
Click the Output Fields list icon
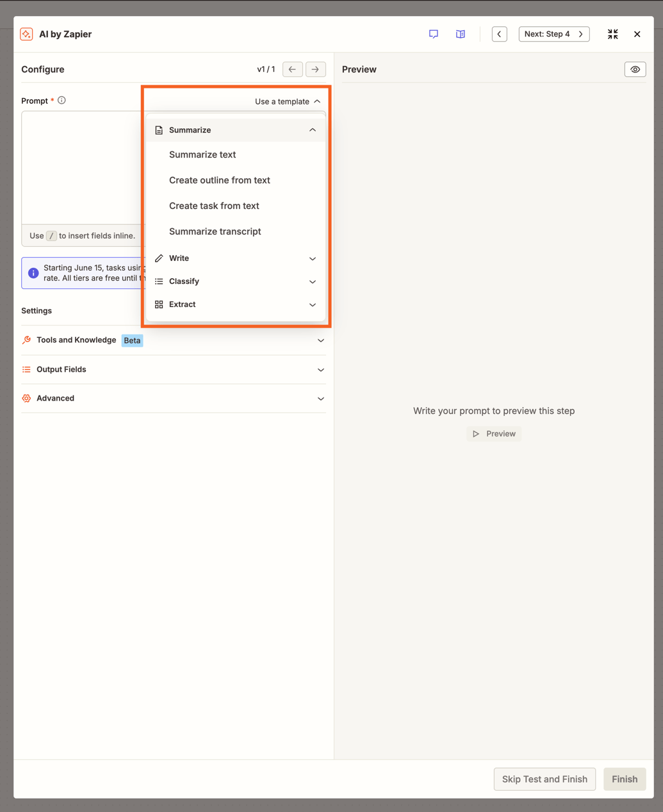tap(26, 370)
